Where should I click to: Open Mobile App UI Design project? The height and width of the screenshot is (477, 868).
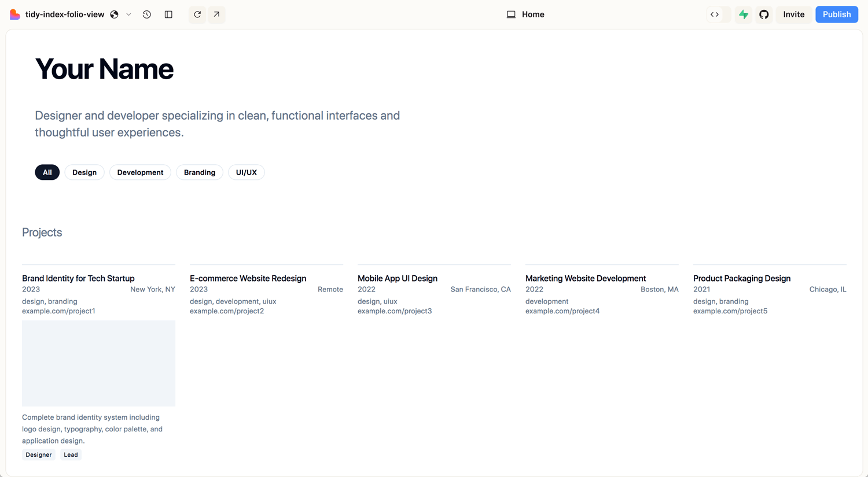click(398, 278)
